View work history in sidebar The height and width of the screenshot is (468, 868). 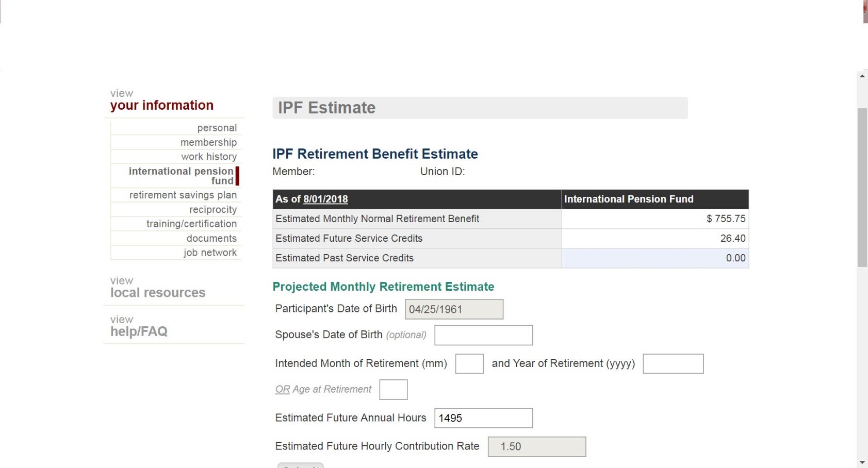pyautogui.click(x=209, y=157)
